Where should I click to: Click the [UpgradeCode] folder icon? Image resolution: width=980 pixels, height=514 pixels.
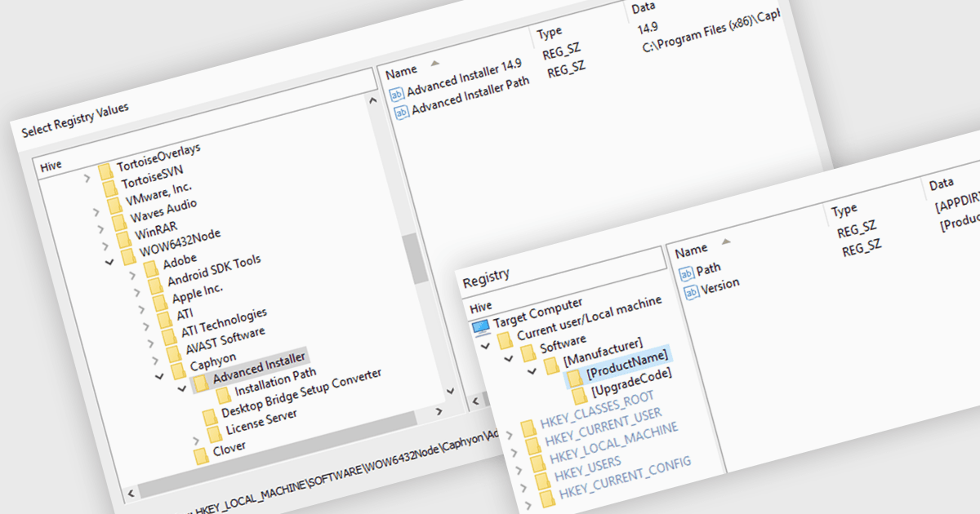(x=578, y=396)
